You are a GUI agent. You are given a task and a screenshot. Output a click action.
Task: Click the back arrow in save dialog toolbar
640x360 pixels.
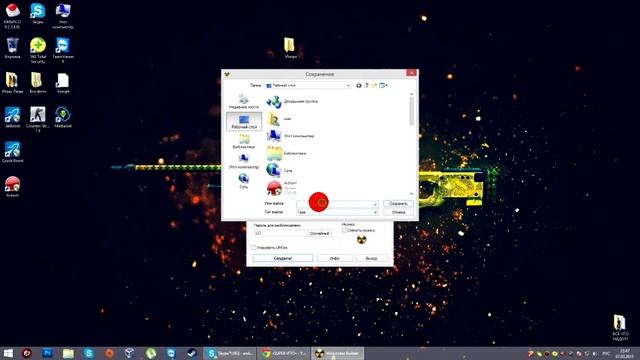coord(359,85)
